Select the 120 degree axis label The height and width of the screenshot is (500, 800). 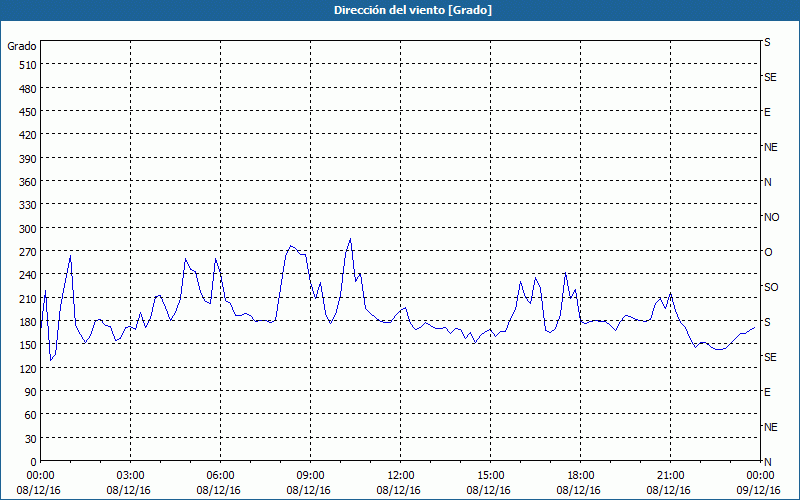tap(28, 368)
